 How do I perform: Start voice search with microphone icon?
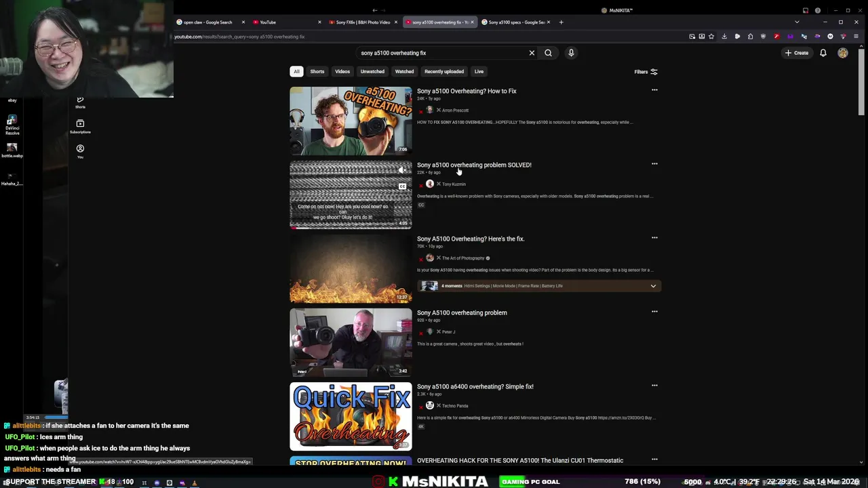[571, 53]
